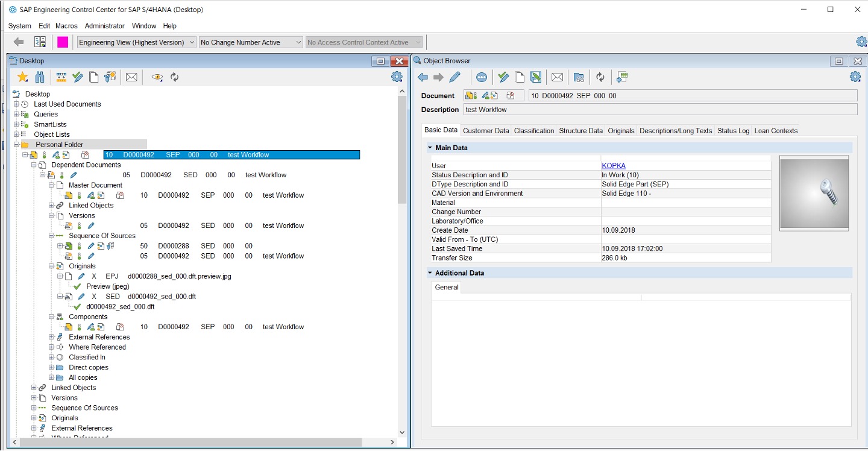This screenshot has width=868, height=451.
Task: Switch to the Structure Data tab
Action: (580, 130)
